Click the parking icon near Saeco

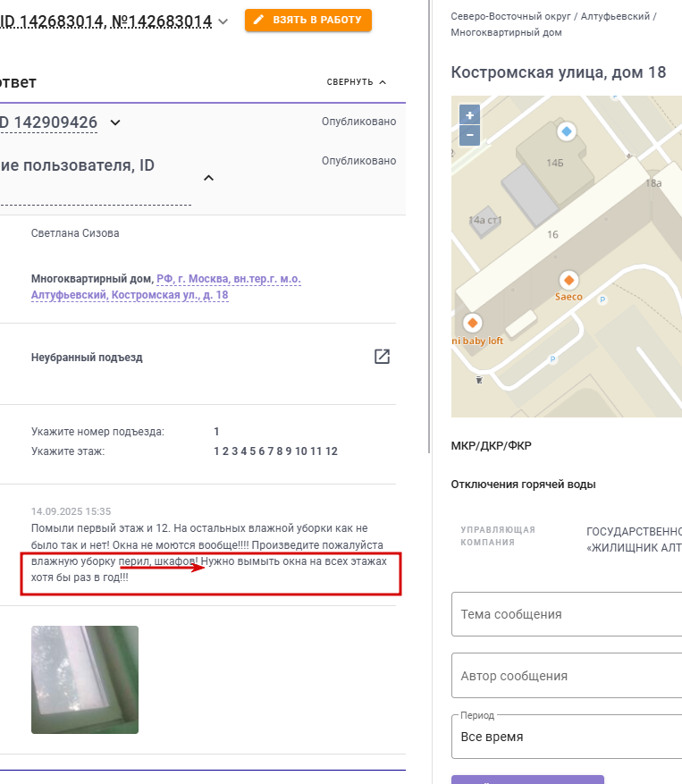(x=602, y=299)
